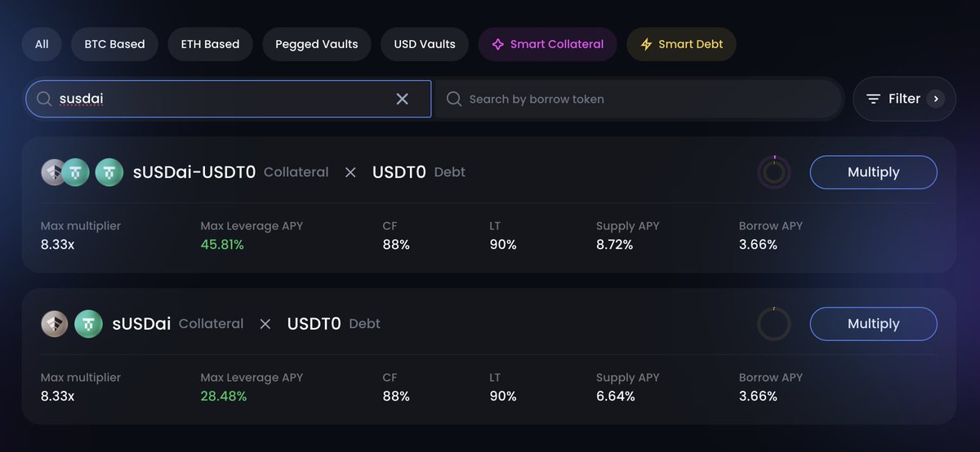
Task: Switch to BTC Based vaults
Action: [114, 44]
